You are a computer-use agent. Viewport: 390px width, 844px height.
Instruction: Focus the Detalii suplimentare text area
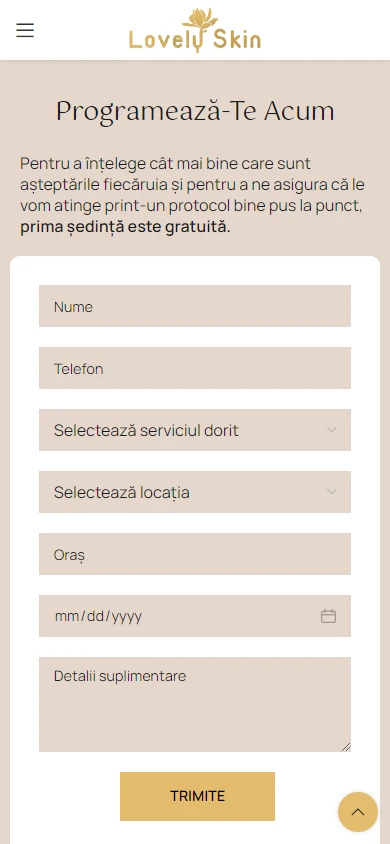pyautogui.click(x=195, y=704)
